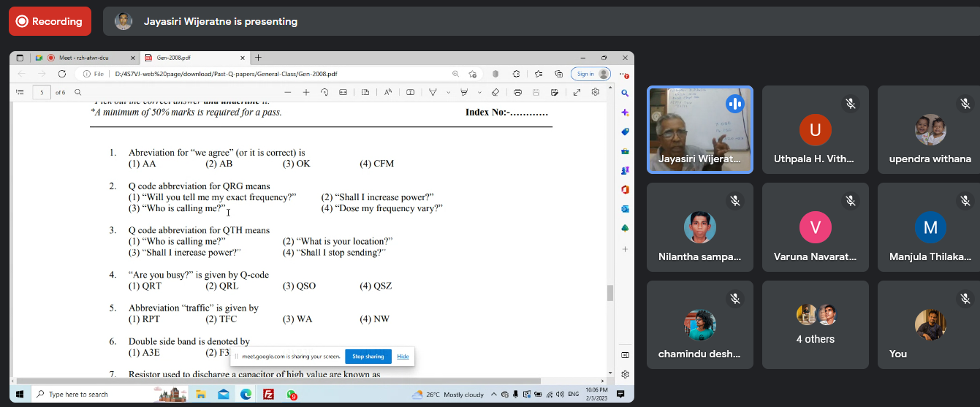Print the PDF document
This screenshot has width=980, height=407.
tap(517, 92)
